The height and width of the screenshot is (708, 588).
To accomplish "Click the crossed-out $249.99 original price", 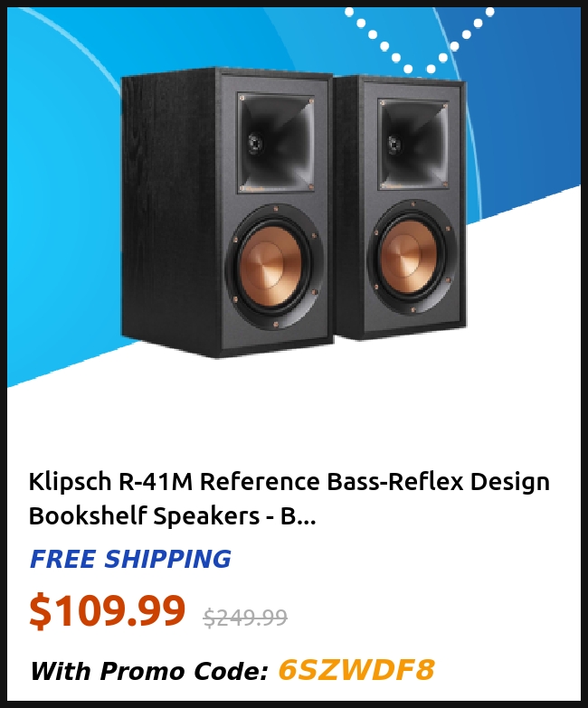I will (x=245, y=618).
